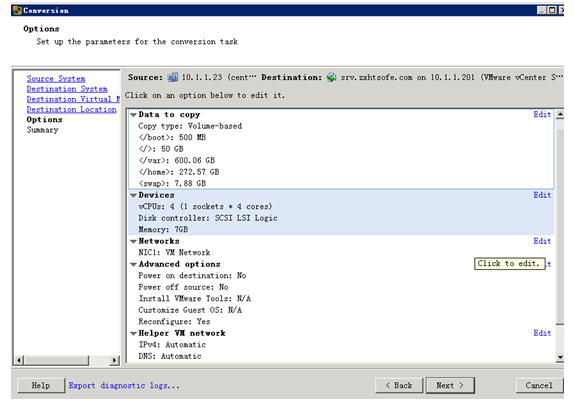Click the sidebar scroll left arrow
The width and height of the screenshot is (575, 407).
pos(19,360)
